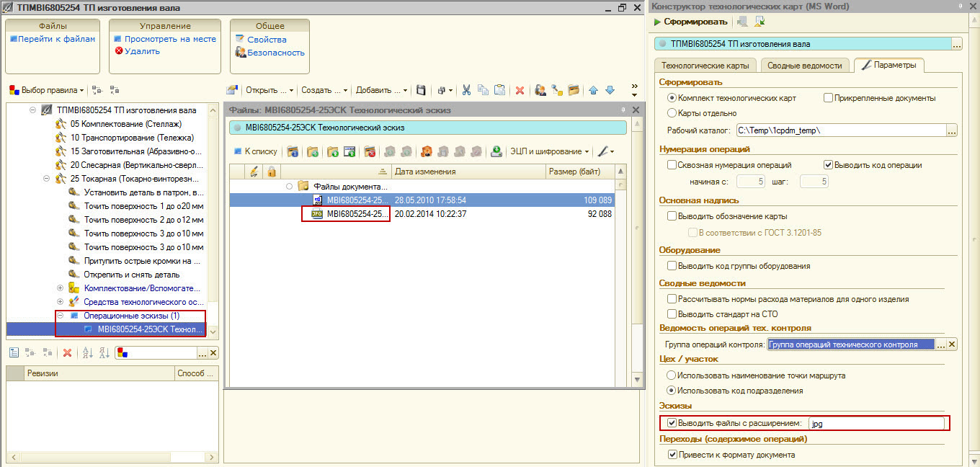Select 'Карты отдельно' radio button
This screenshot has height=467, width=980.
[672, 113]
